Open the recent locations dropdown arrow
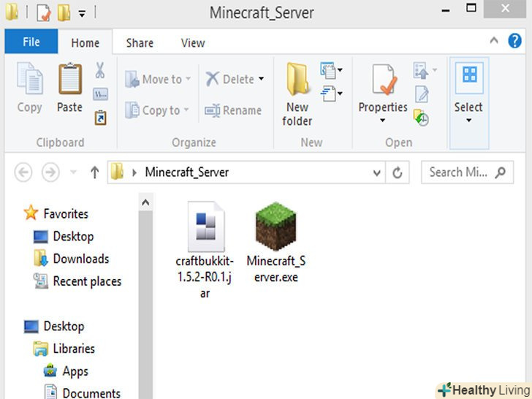Screen dimensions: 532x399 click(73, 172)
